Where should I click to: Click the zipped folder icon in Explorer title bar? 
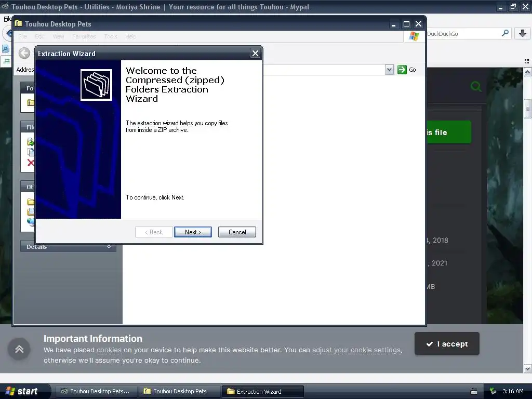[x=19, y=23]
